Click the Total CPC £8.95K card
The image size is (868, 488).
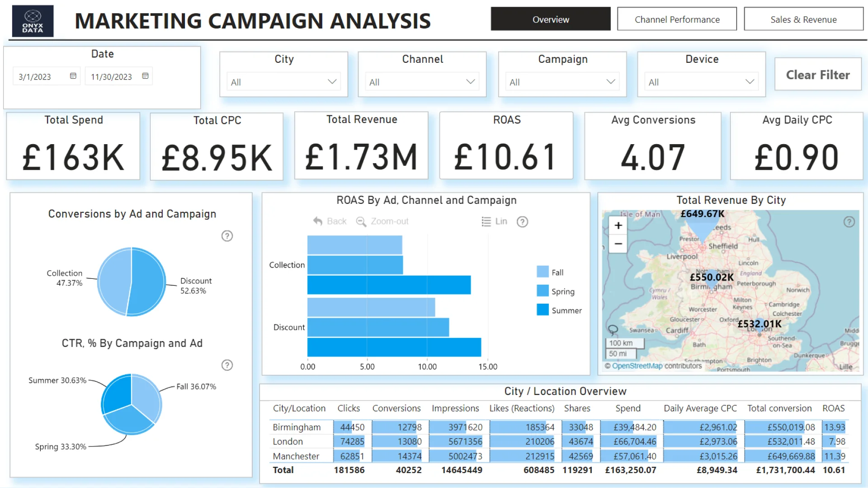(x=217, y=146)
